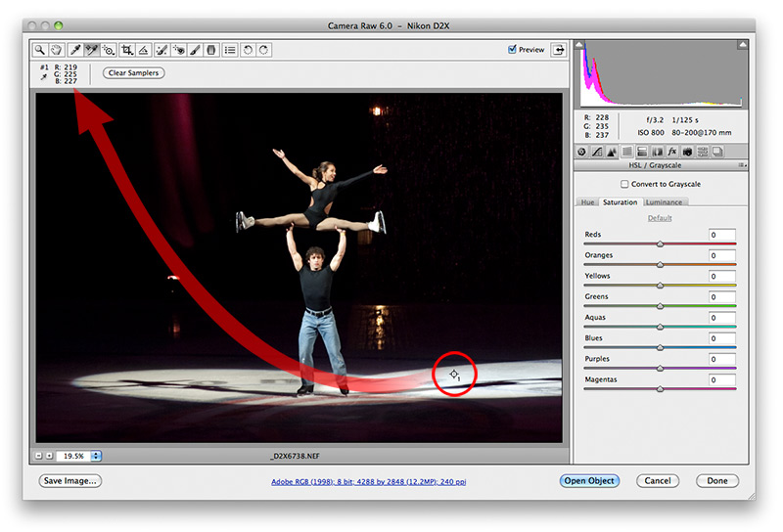Click the Open Object button

tap(589, 480)
